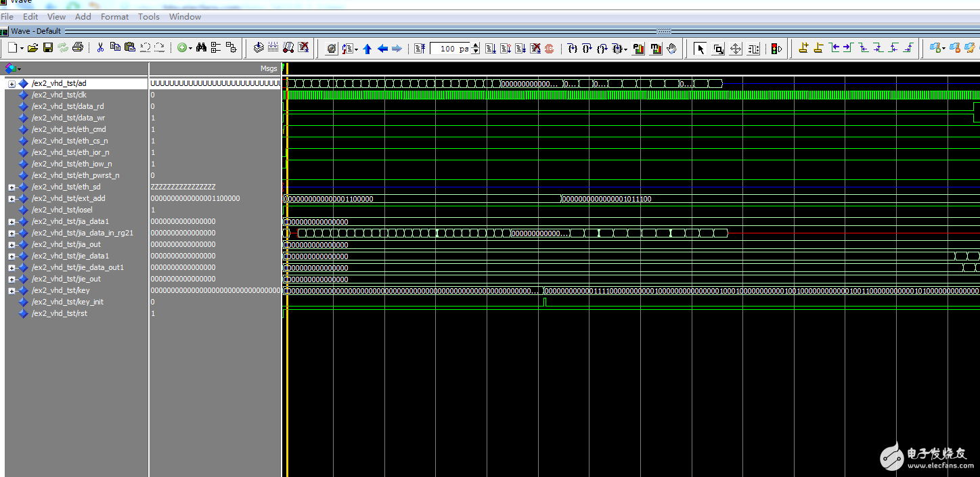This screenshot has width=980, height=477.
Task: Select the /ex2_vhd_tst/eth_cs_n signal
Action: [x=70, y=141]
